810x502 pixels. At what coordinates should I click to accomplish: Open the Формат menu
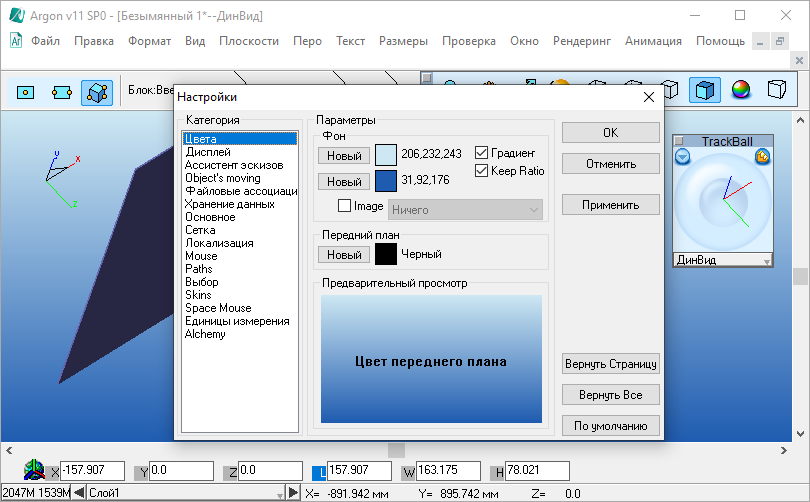pyautogui.click(x=149, y=41)
